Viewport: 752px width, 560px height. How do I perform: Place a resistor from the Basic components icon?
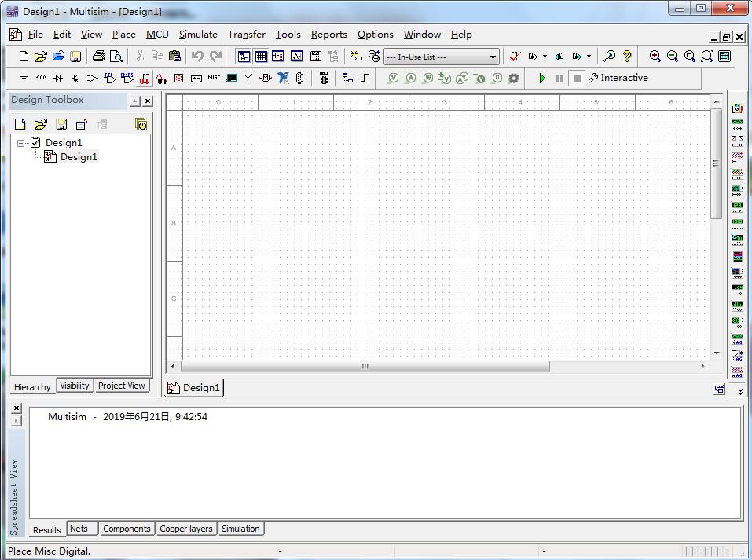click(x=41, y=79)
